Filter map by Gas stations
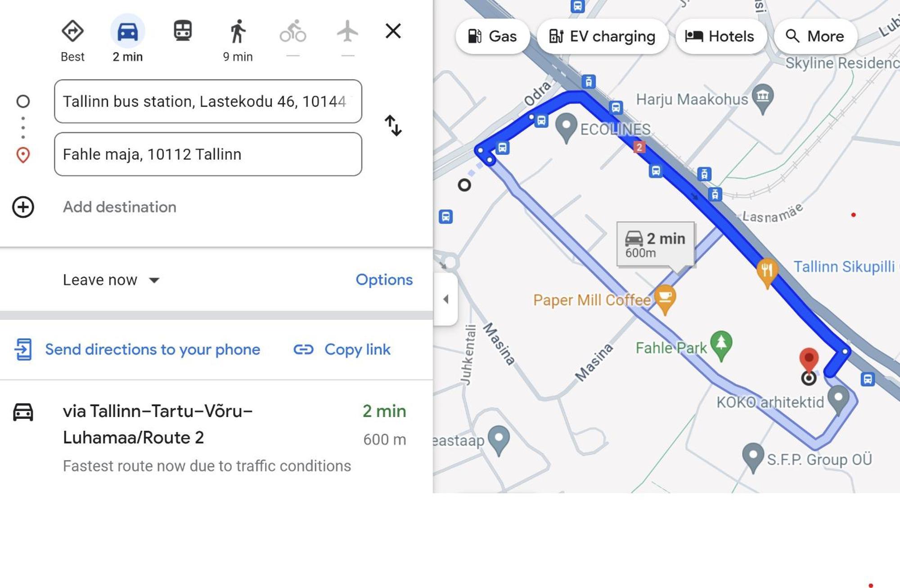 [x=492, y=36]
